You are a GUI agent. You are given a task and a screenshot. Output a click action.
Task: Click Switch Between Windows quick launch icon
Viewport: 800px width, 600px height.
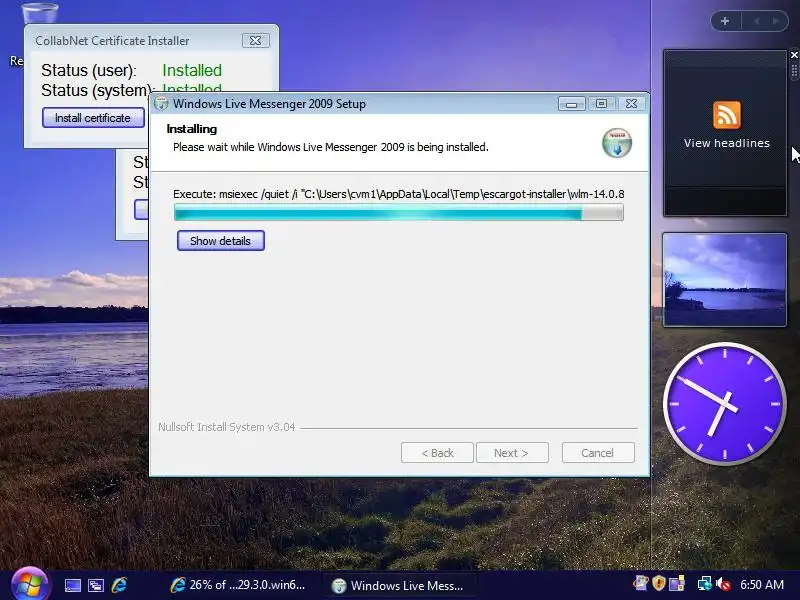click(95, 585)
